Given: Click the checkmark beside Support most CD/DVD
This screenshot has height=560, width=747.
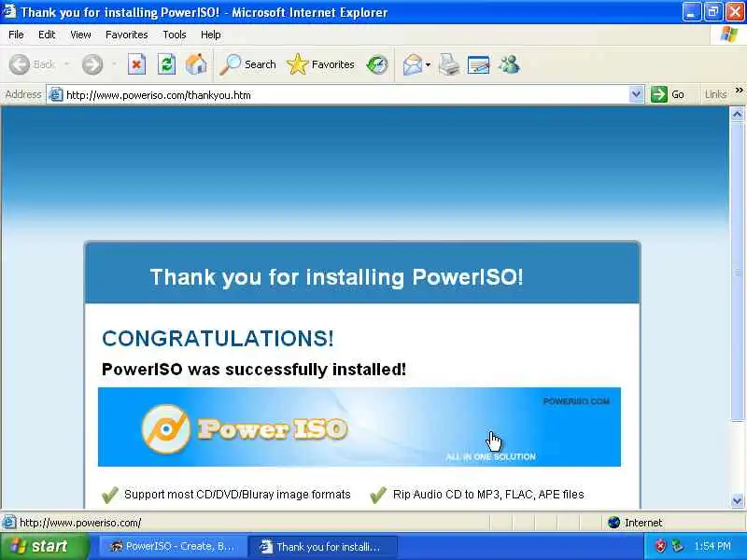Looking at the screenshot, I should 110,495.
